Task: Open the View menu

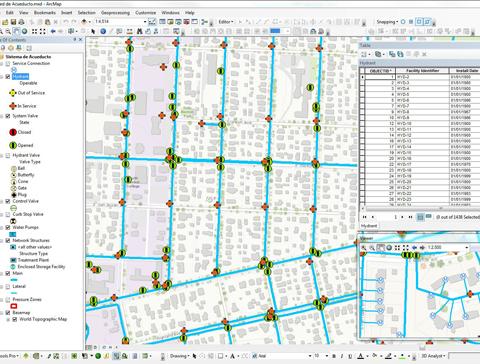Action: 24,13
